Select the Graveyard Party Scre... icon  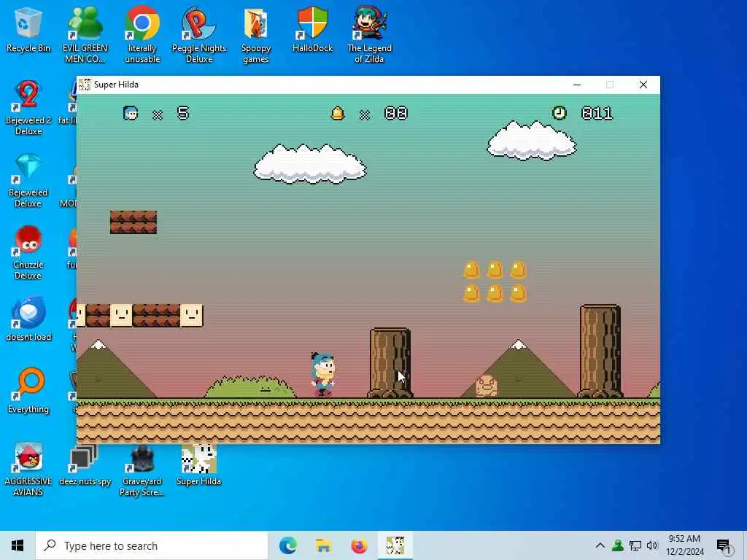pyautogui.click(x=142, y=470)
